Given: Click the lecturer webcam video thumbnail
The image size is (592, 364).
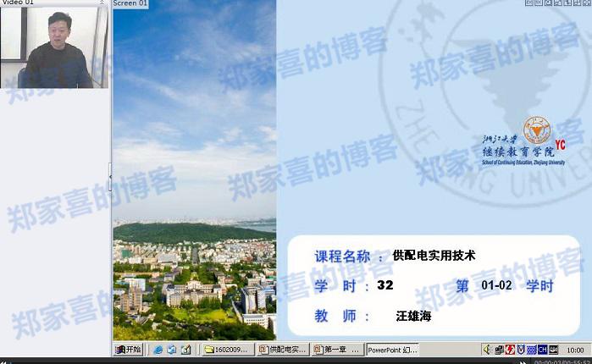Looking at the screenshot, I should 54,47.
